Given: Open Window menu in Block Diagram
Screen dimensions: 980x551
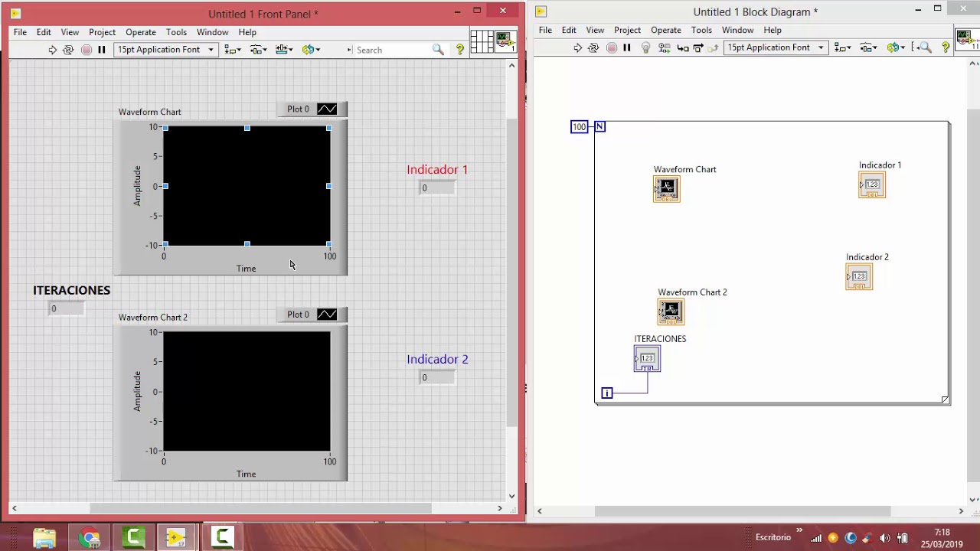Looking at the screenshot, I should (x=737, y=30).
